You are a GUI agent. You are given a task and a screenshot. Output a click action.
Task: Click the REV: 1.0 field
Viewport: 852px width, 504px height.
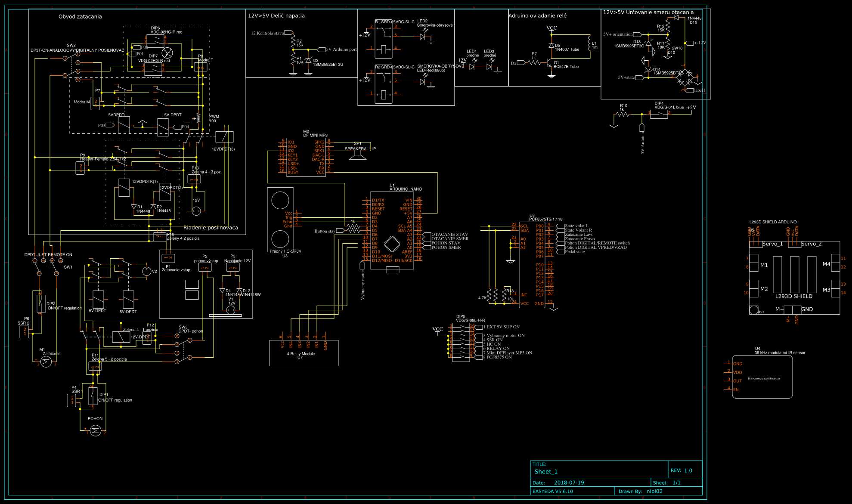(x=681, y=470)
